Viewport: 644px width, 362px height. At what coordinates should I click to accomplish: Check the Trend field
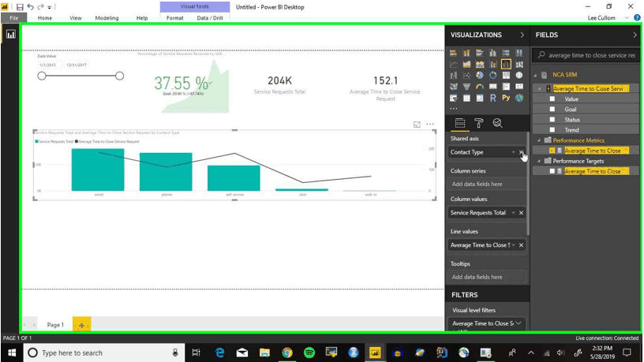pos(552,129)
